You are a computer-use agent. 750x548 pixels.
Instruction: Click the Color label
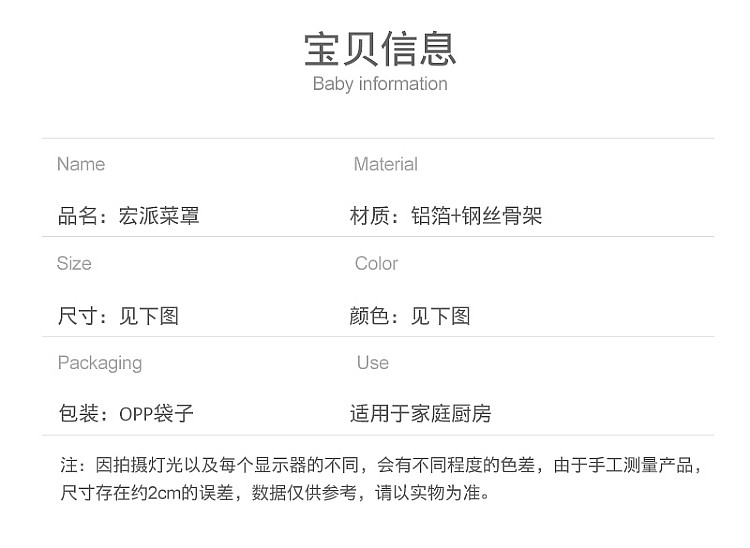click(376, 263)
